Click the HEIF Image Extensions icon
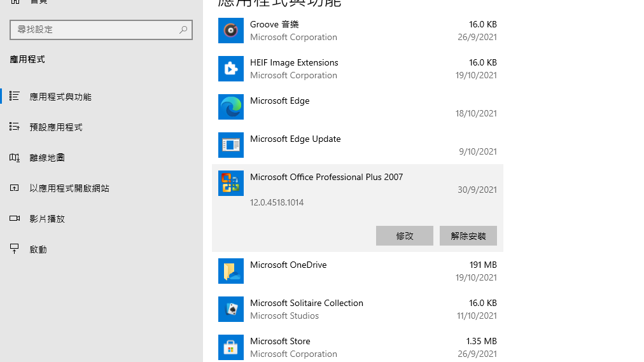The image size is (644, 362). (x=231, y=69)
